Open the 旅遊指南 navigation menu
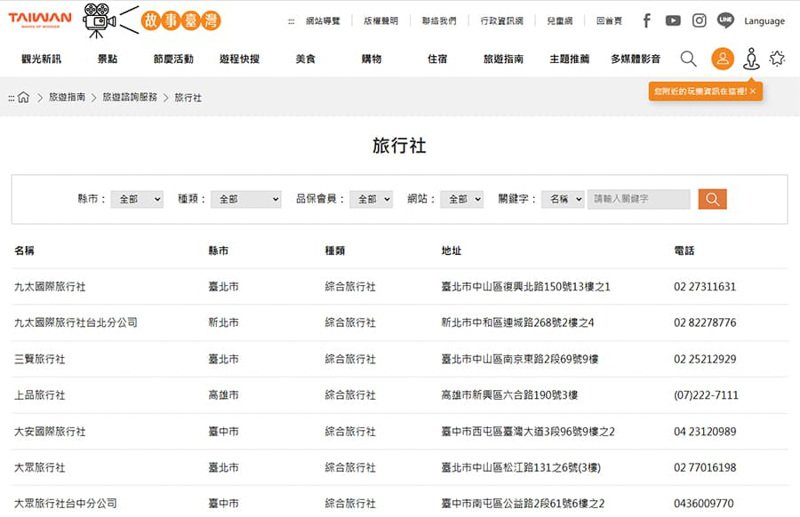 coord(503,59)
